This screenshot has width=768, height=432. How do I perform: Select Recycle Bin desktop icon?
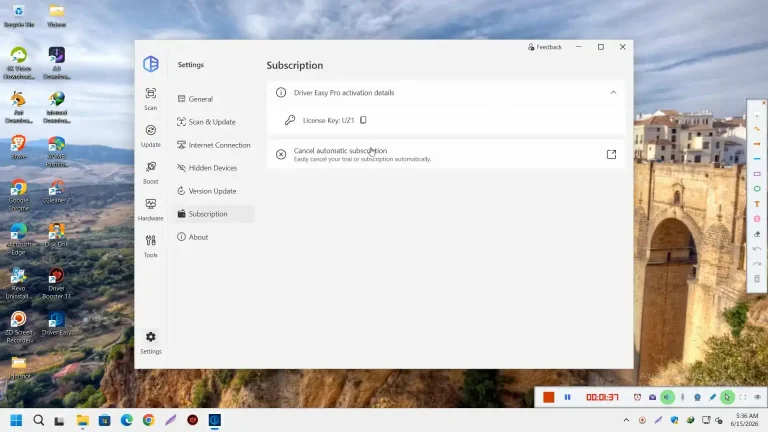19,16
